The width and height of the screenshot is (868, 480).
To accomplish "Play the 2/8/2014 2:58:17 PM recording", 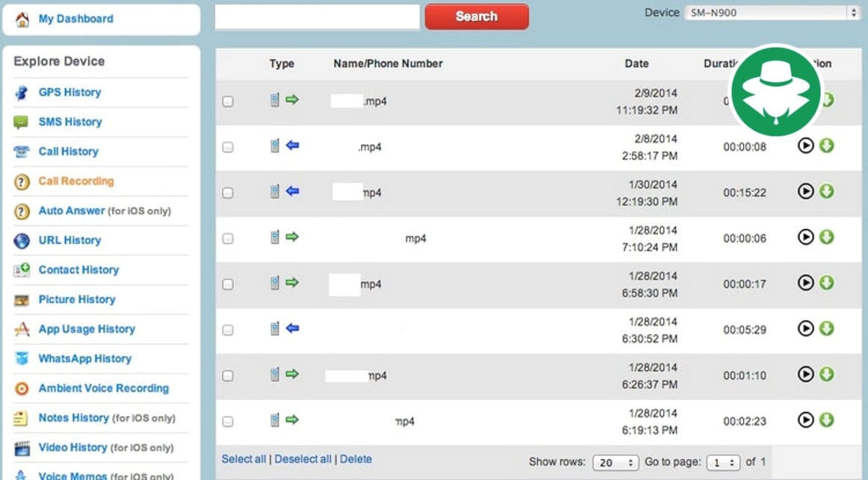I will 805,146.
